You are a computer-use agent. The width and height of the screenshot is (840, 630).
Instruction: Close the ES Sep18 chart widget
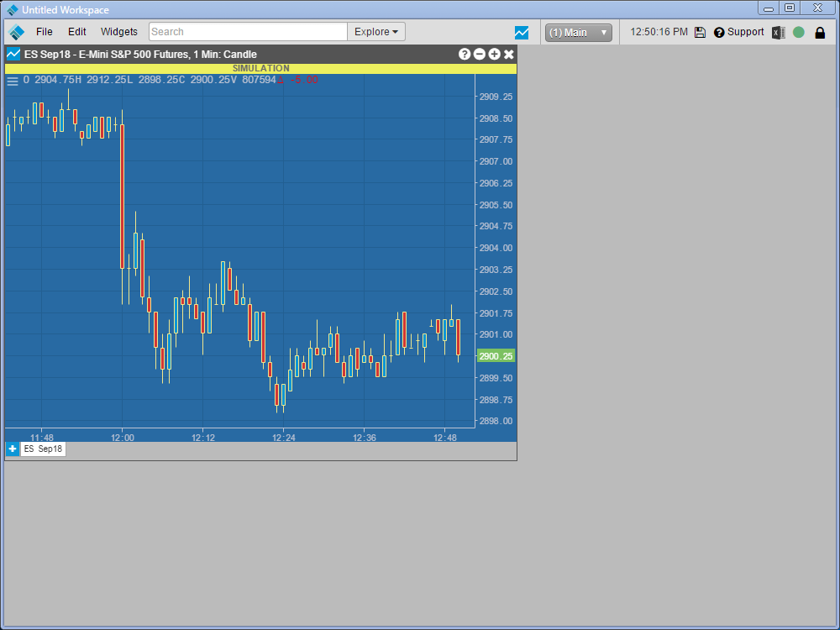(509, 54)
